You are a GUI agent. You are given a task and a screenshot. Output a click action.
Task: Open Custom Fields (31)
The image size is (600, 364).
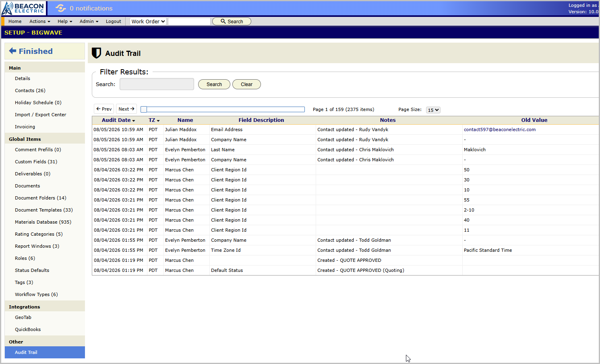coord(36,162)
